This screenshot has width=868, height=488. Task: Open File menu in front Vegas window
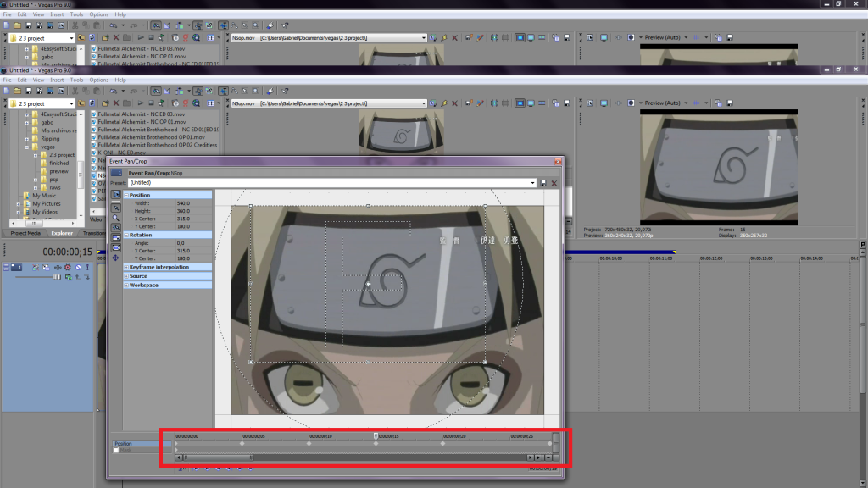[7, 80]
